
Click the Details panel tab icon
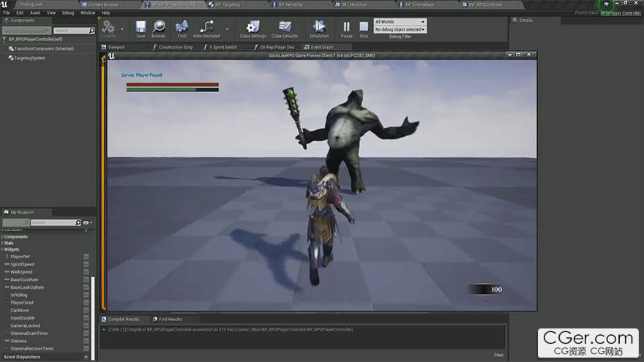[514, 20]
